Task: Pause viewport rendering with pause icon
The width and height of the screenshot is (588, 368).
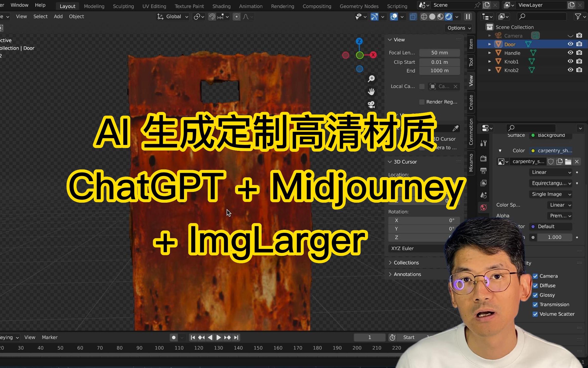Action: [468, 17]
